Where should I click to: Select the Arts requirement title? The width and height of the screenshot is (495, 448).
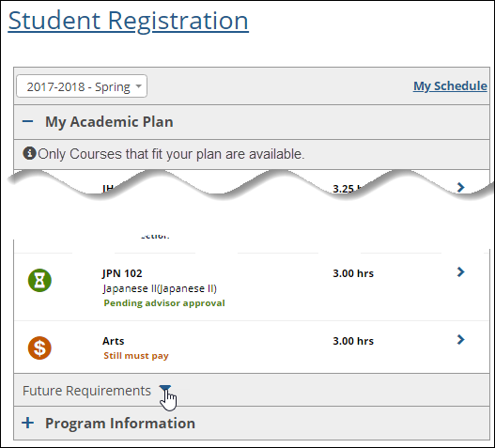(x=114, y=341)
